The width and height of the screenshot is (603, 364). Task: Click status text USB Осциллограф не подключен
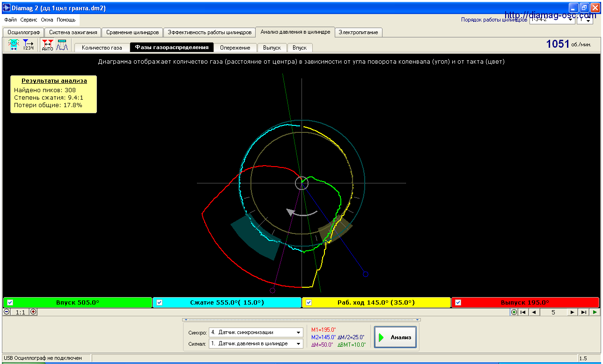click(43, 358)
